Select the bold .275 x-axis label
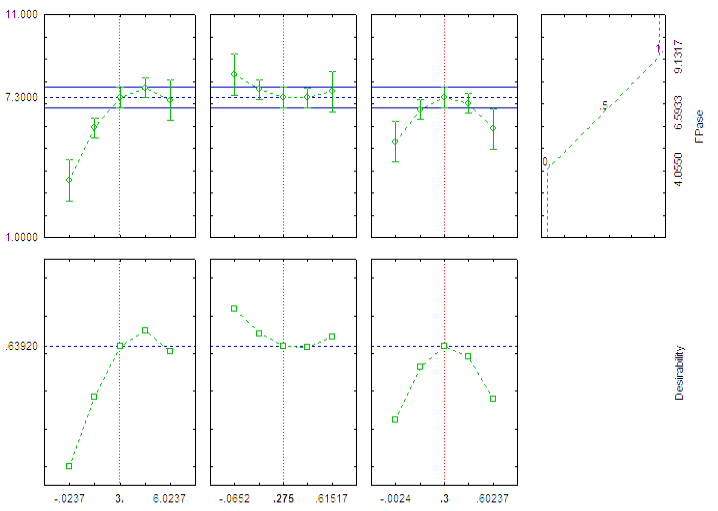Viewport: 718px width, 511px height. [283, 498]
